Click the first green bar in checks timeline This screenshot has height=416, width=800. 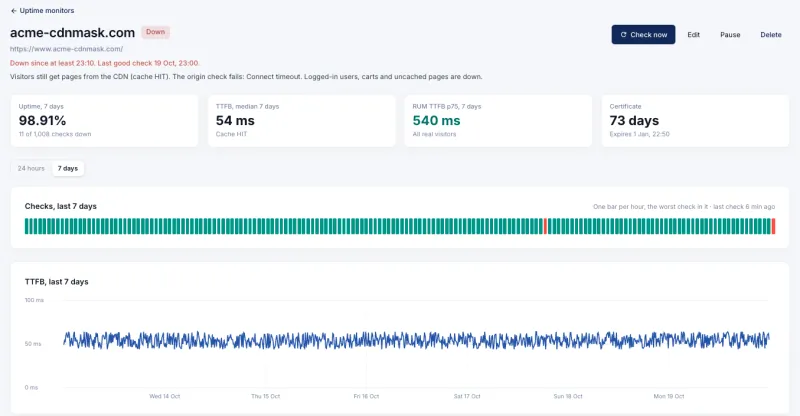click(x=27, y=226)
